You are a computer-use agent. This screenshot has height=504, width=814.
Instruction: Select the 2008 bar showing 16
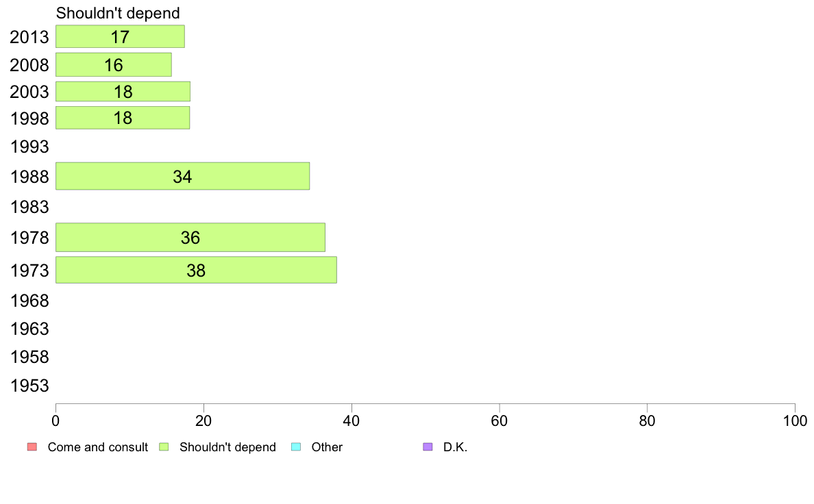click(113, 65)
